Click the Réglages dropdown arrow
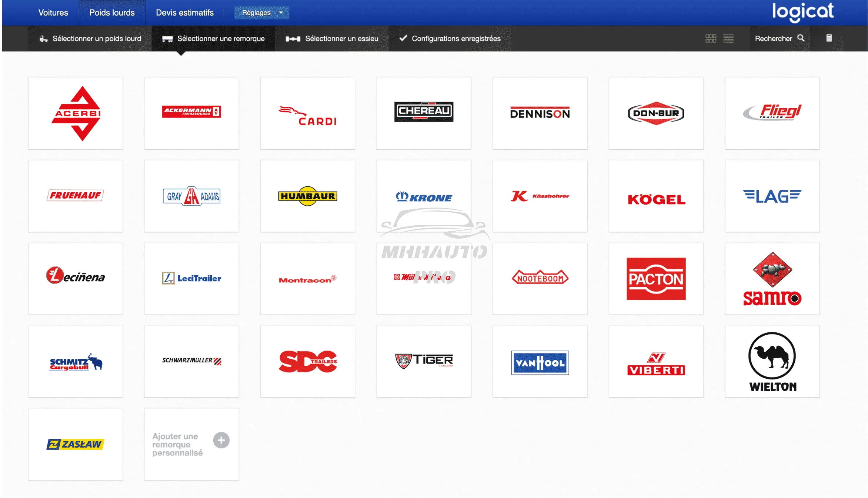 [281, 13]
